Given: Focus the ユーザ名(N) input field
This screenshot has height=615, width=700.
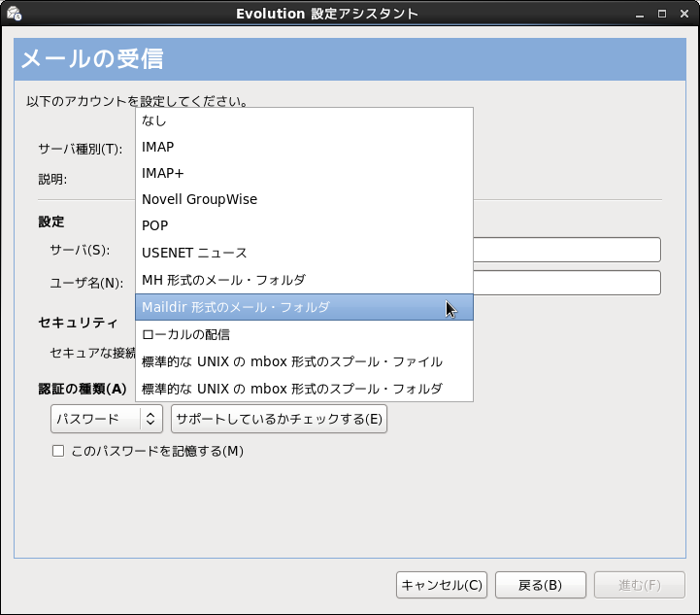Looking at the screenshot, I should (567, 283).
